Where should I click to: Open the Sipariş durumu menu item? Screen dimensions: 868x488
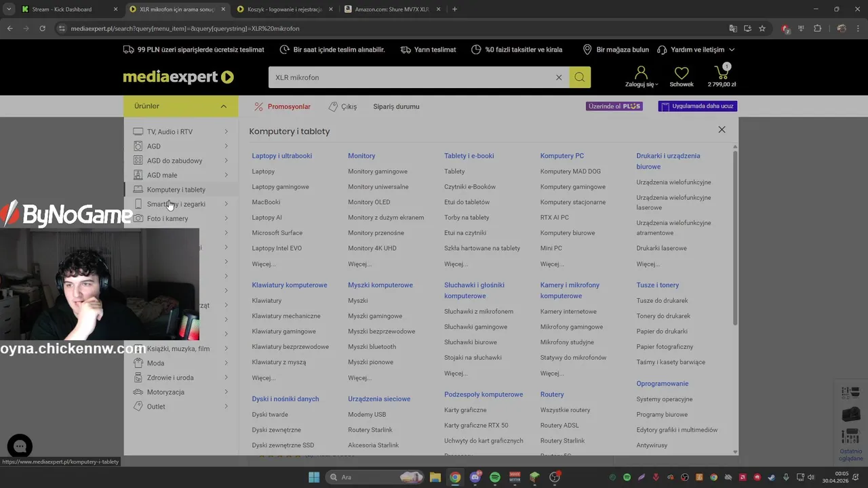(396, 106)
